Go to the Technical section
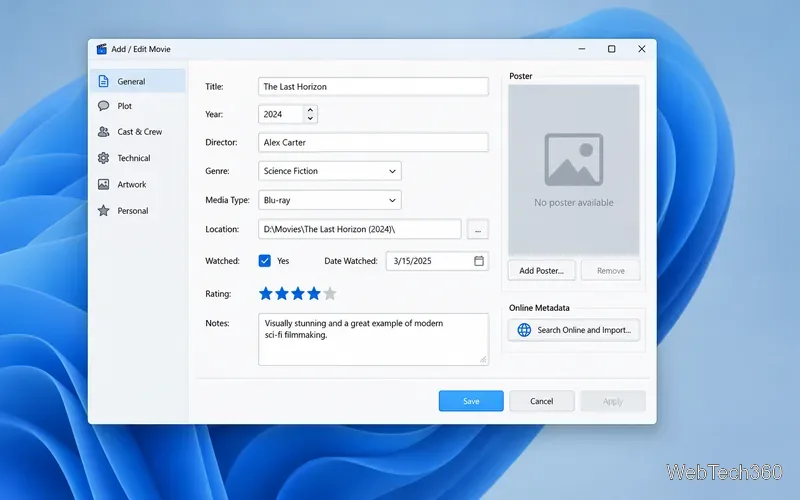This screenshot has width=800, height=500. click(x=138, y=158)
